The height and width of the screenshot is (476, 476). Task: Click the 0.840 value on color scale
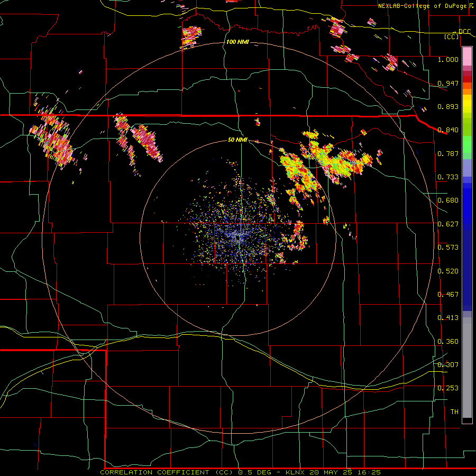[448, 130]
